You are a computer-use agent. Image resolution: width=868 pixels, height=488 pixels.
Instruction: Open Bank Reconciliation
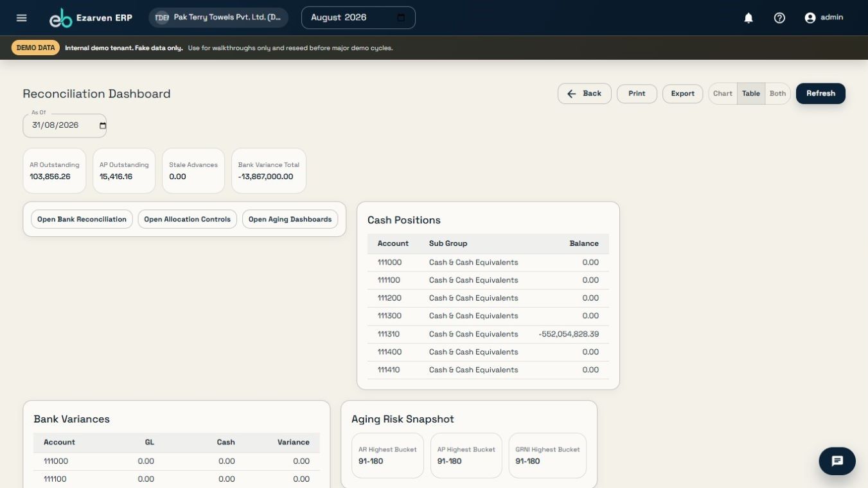(x=82, y=220)
